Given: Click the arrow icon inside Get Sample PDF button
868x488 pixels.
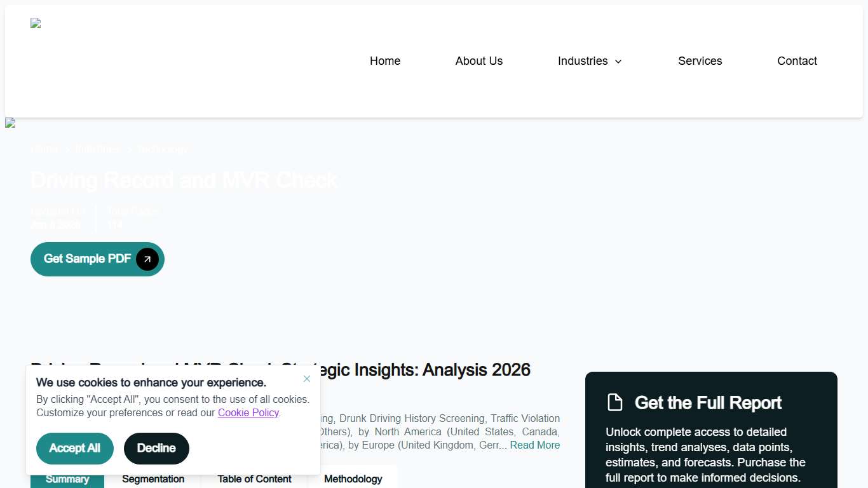Looking at the screenshot, I should pos(147,259).
